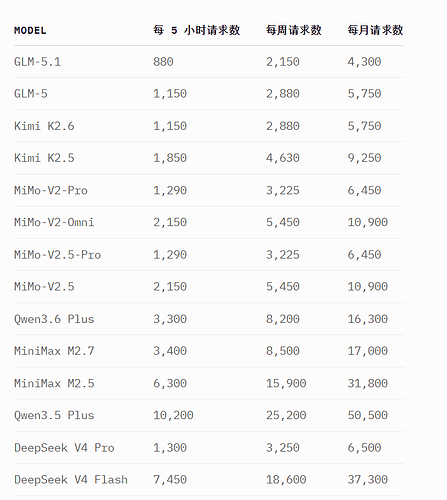Click the MiniMax M2.5 model name
Screen dimensions: 447x500
point(54,383)
